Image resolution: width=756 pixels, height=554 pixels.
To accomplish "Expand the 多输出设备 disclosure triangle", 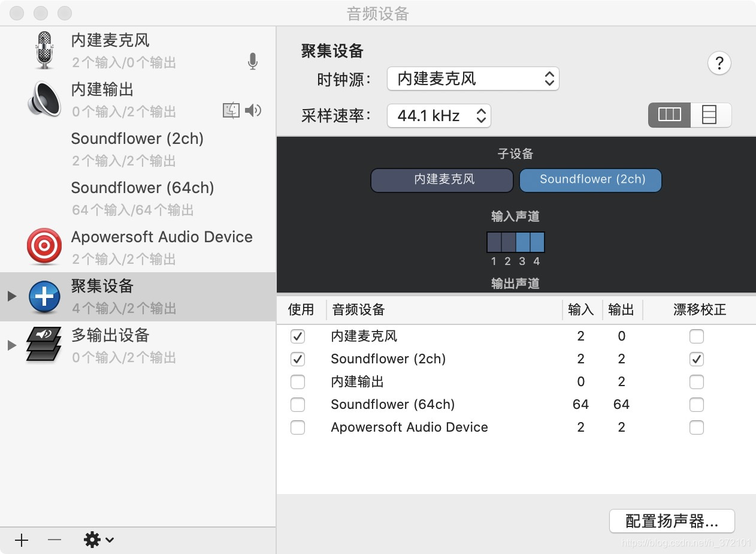I will (x=11, y=345).
